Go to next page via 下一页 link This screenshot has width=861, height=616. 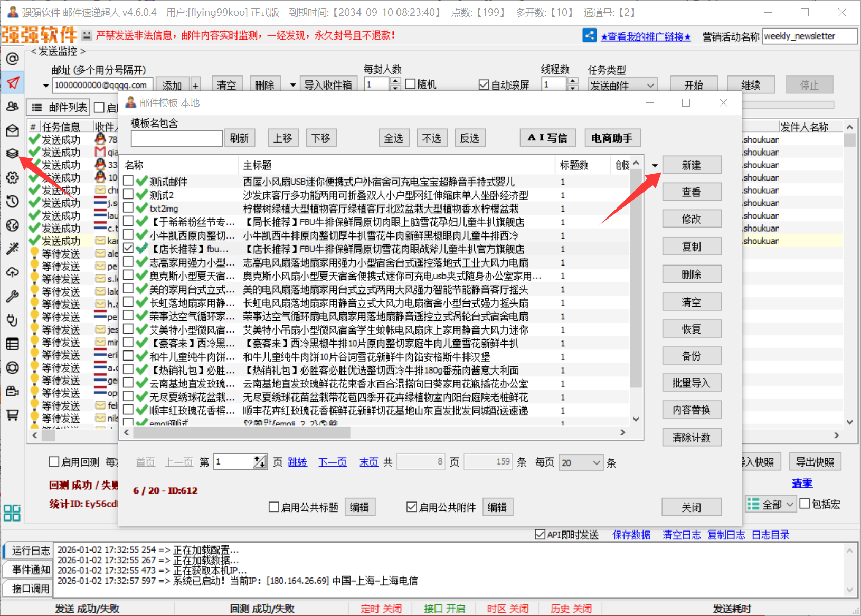[333, 462]
